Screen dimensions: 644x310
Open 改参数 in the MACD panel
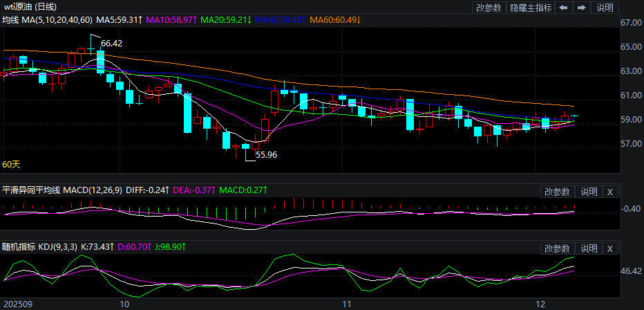pos(557,192)
